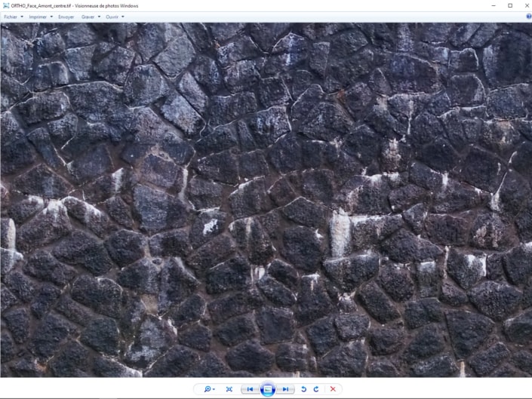Expand the Ouvrir dropdown menu

click(115, 17)
